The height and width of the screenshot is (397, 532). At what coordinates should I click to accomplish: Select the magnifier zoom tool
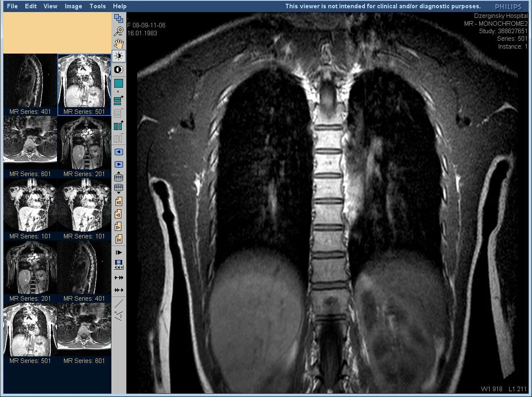point(118,31)
